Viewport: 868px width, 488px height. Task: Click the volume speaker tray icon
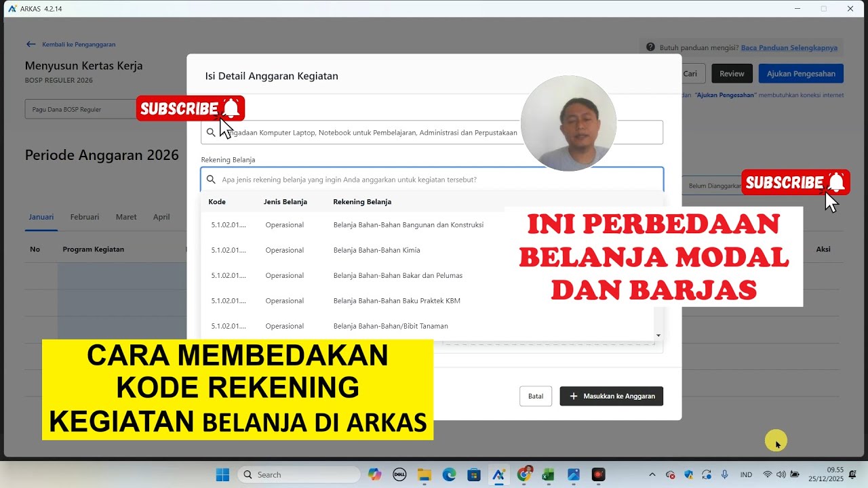[x=781, y=474]
